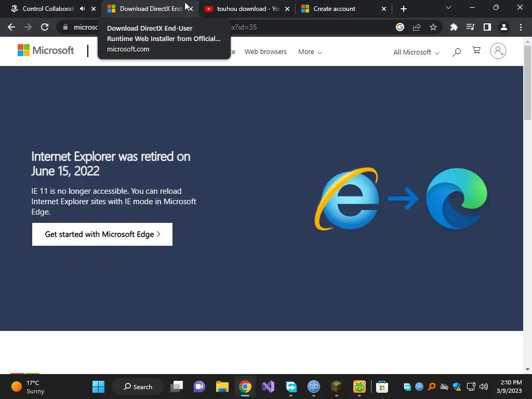The width and height of the screenshot is (532, 399).
Task: Open the shopping cart icon
Action: tap(476, 50)
